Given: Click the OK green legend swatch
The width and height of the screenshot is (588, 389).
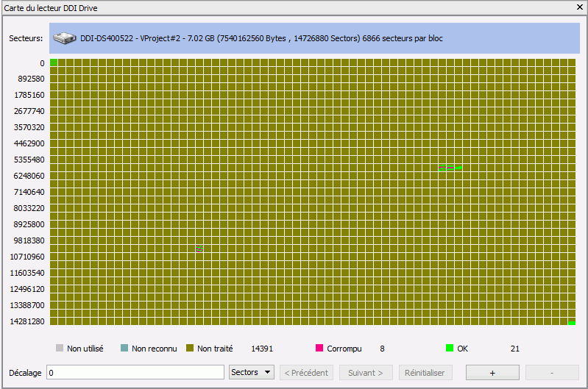Looking at the screenshot, I should click(449, 348).
